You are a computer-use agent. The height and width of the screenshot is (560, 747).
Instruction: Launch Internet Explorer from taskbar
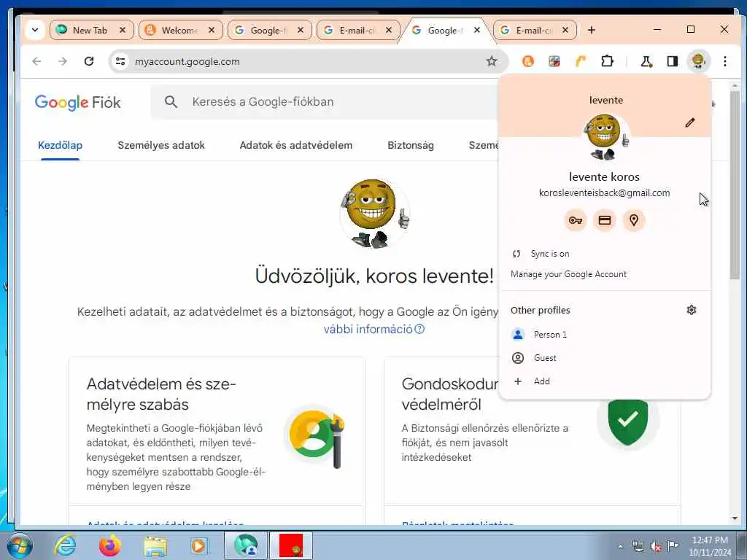tap(65, 545)
